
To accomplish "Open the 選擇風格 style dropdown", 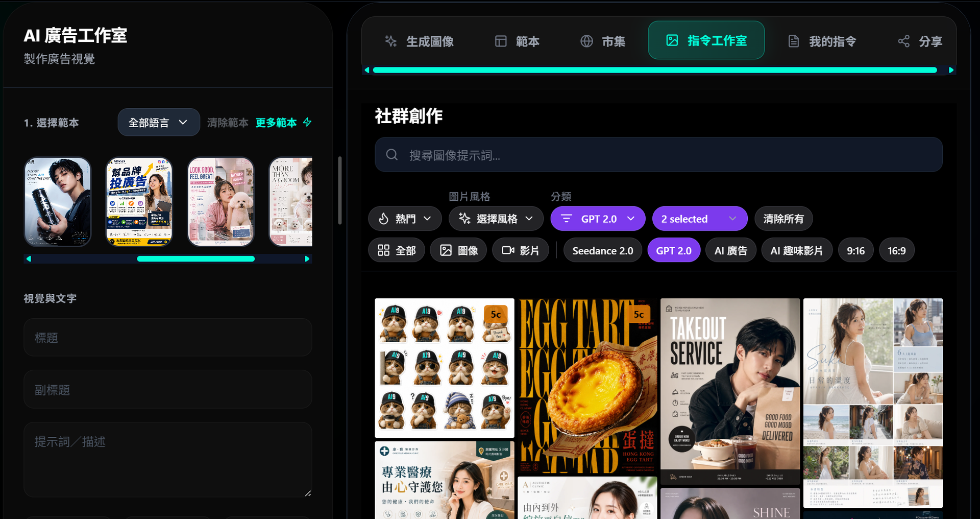I will point(496,219).
